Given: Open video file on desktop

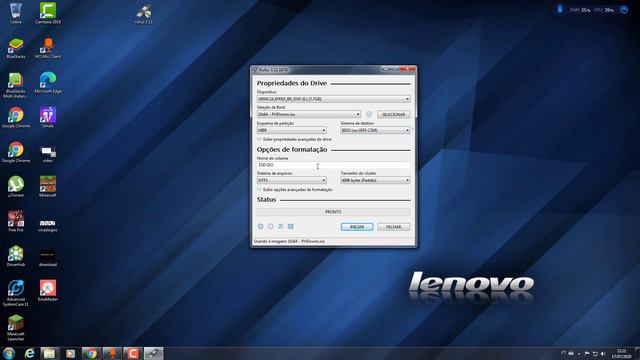Looking at the screenshot, I should point(48,153).
